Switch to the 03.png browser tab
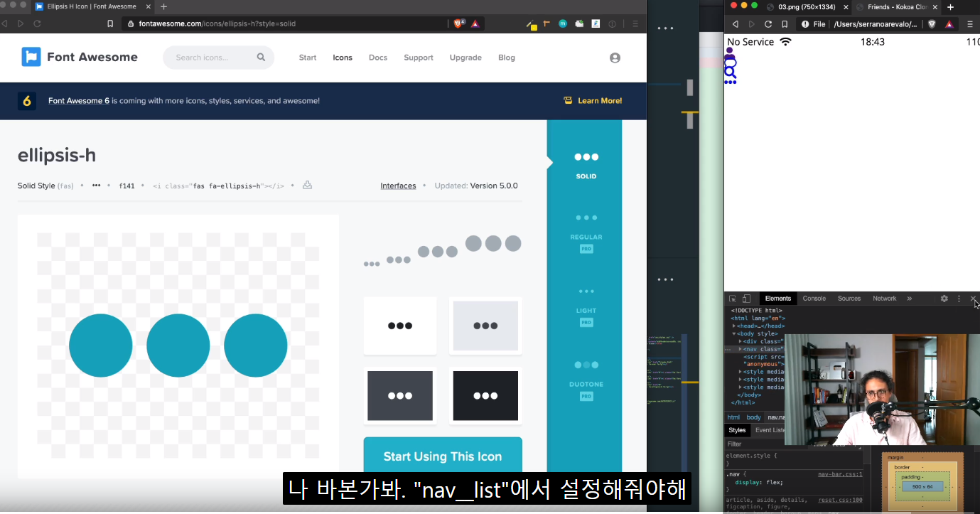The width and height of the screenshot is (980, 514). pos(808,6)
